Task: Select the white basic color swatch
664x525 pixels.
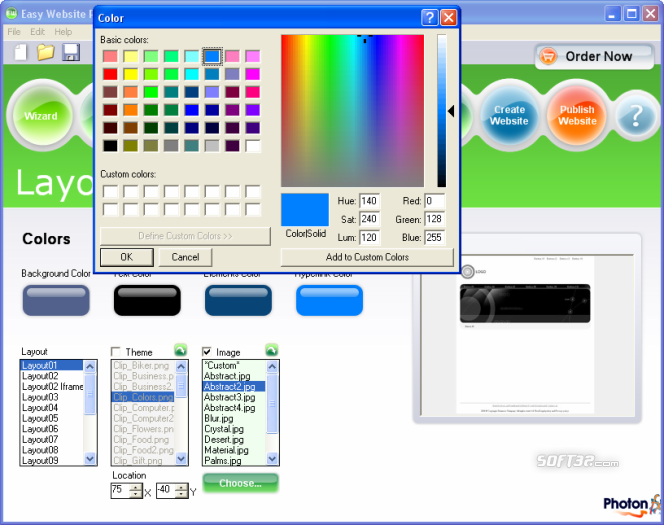Action: click(253, 146)
